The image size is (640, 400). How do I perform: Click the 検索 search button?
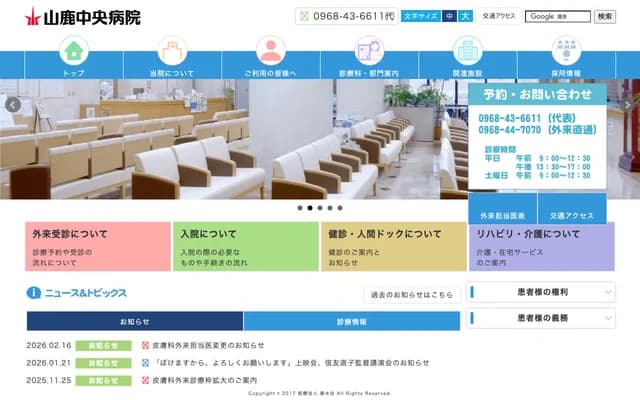tap(604, 16)
